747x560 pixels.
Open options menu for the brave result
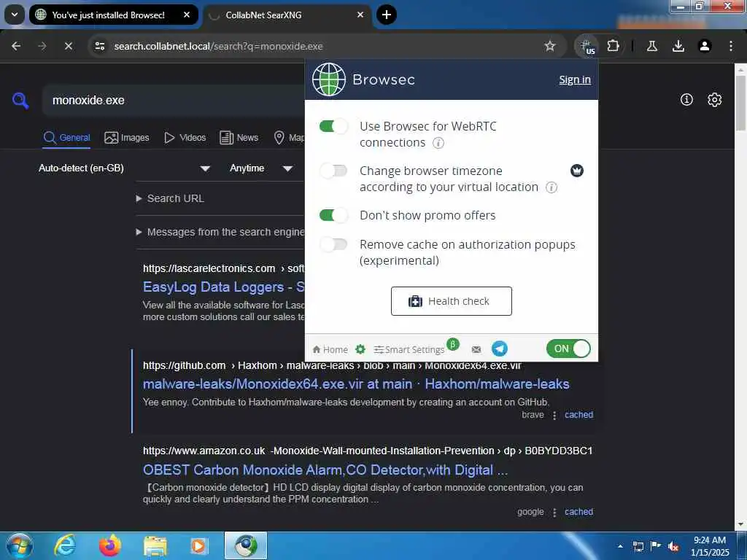point(554,415)
